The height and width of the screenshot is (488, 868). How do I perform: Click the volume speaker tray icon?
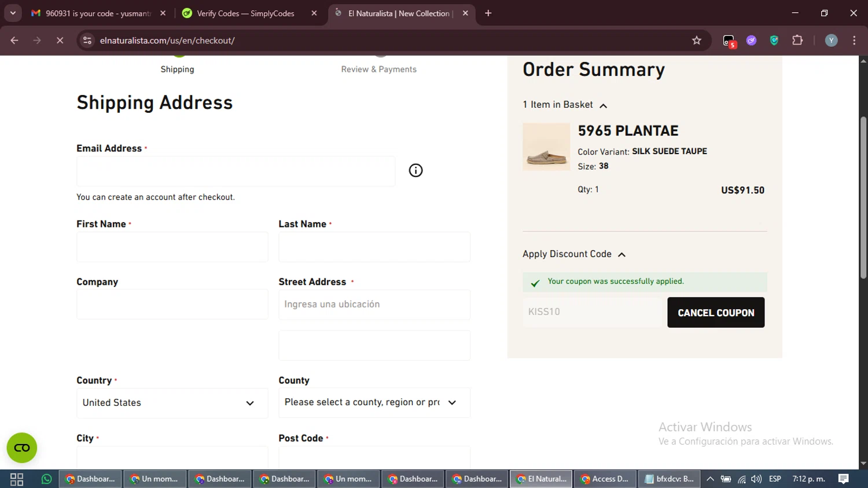pyautogui.click(x=756, y=479)
